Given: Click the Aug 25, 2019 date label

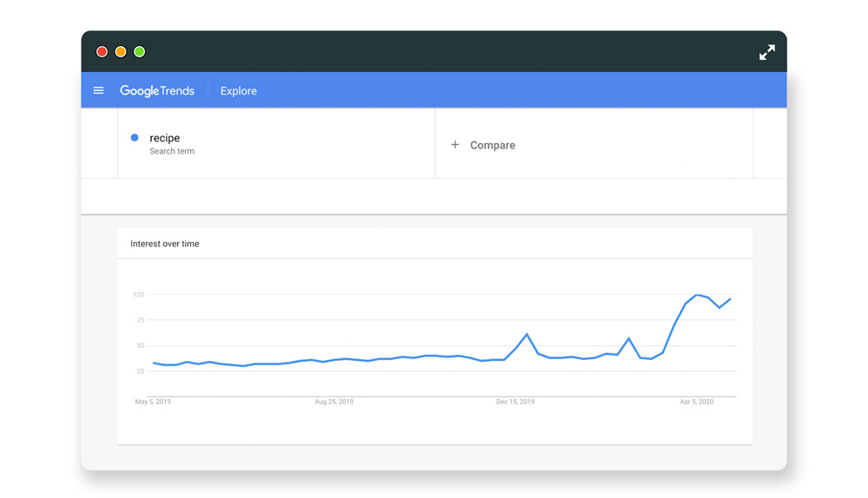Looking at the screenshot, I should 334,402.
